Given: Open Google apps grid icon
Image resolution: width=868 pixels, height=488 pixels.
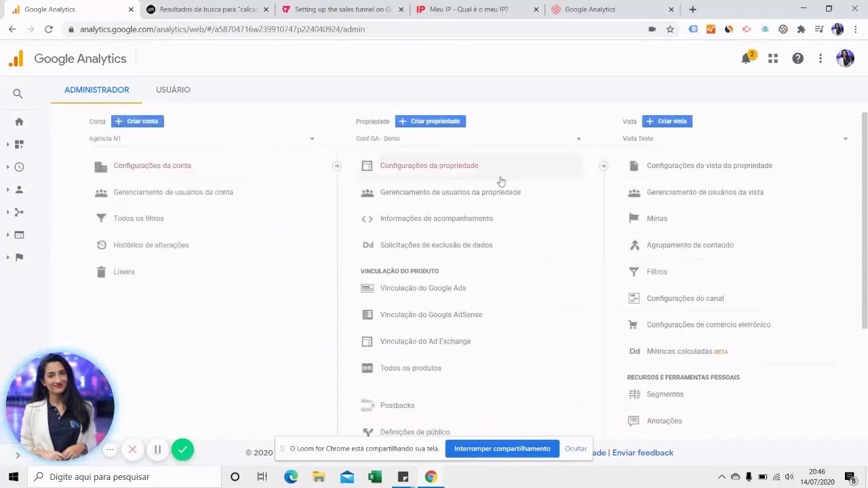Looking at the screenshot, I should (x=772, y=58).
